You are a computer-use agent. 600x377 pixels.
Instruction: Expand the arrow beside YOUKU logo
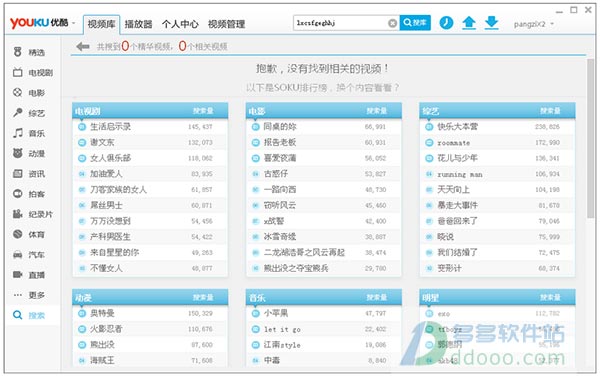[73, 24]
